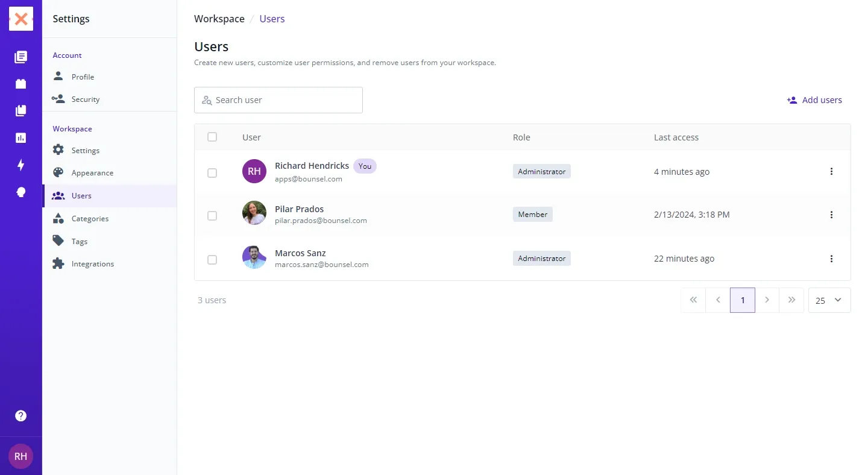868x475 pixels.
Task: Expand the 25 rows-per-page dropdown
Action: 829,300
